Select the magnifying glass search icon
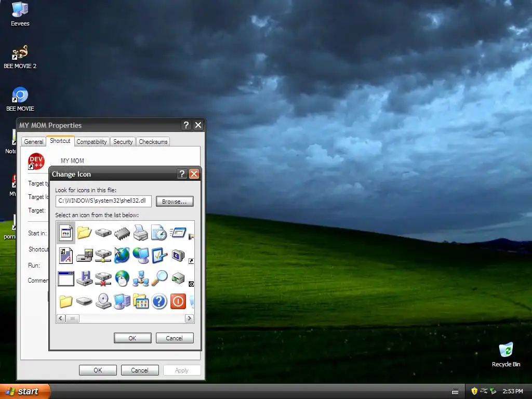Viewport: 532px width, 399px height. point(159,278)
